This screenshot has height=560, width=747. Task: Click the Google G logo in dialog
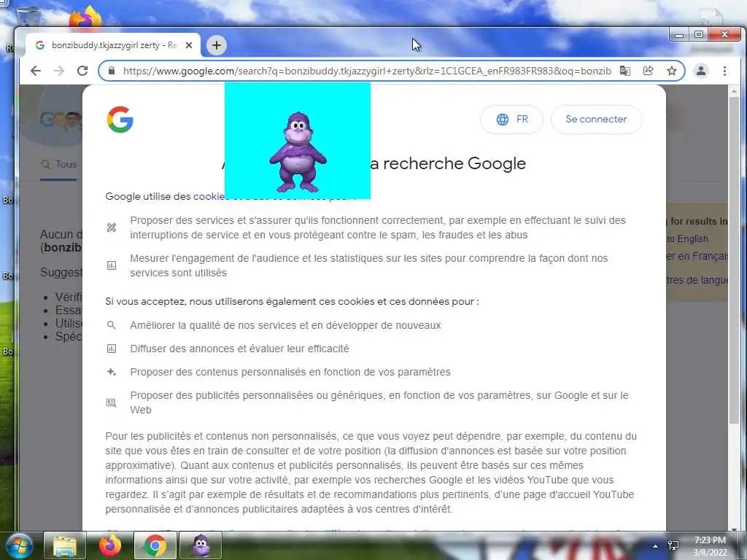[120, 120]
